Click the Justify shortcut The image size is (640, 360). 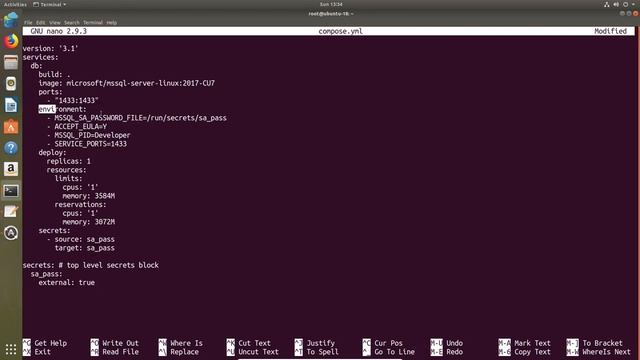tap(315, 343)
